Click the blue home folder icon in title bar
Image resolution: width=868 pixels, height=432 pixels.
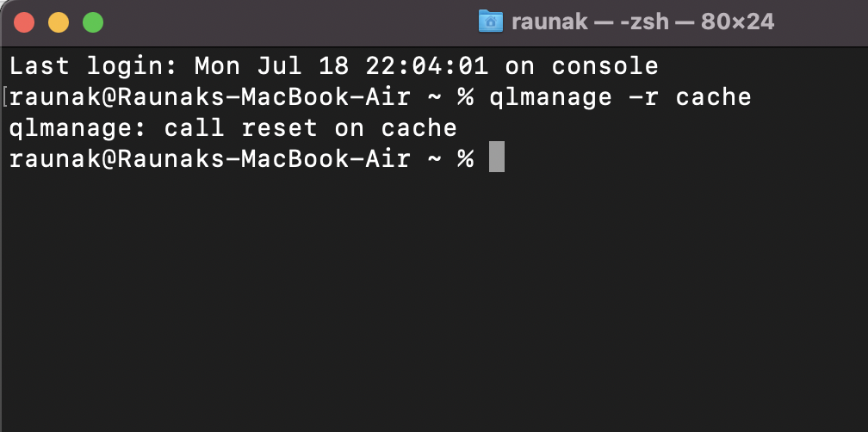pos(491,22)
